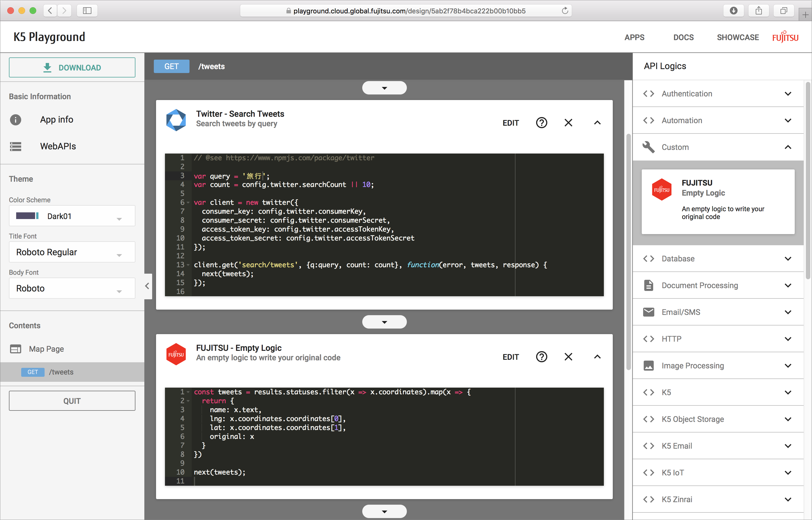Select the Map Page content item
812x520 pixels.
tap(46, 349)
